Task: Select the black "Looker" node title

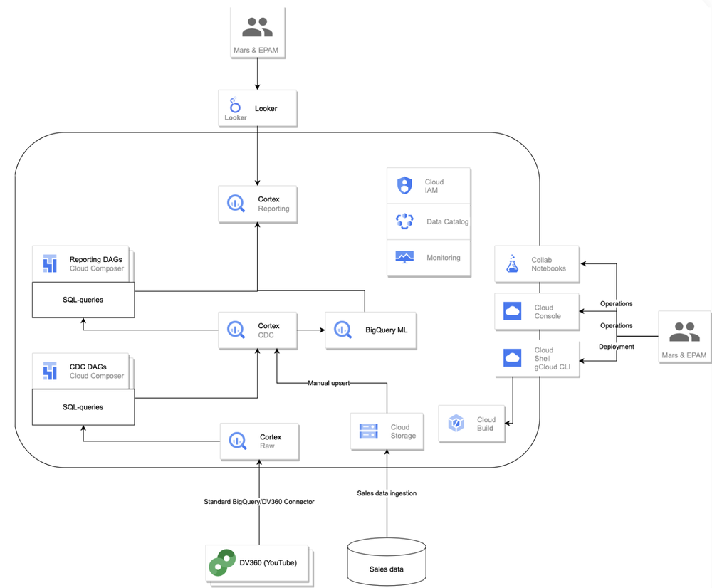Action: (x=266, y=108)
